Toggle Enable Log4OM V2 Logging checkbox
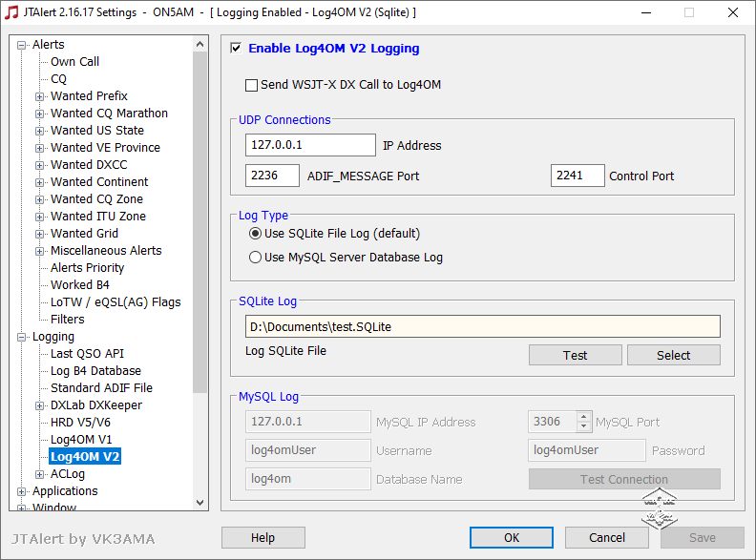 pos(236,49)
